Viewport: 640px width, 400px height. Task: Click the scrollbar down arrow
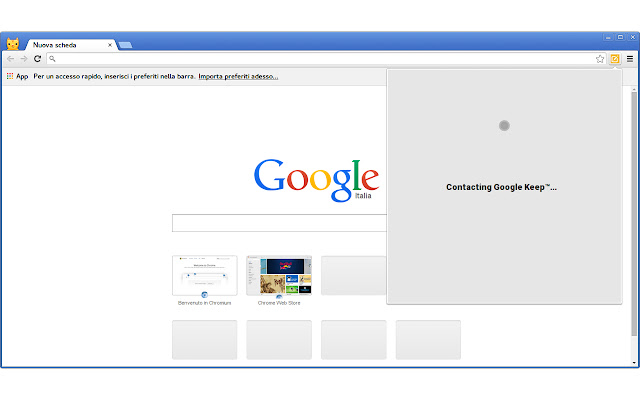(634, 362)
